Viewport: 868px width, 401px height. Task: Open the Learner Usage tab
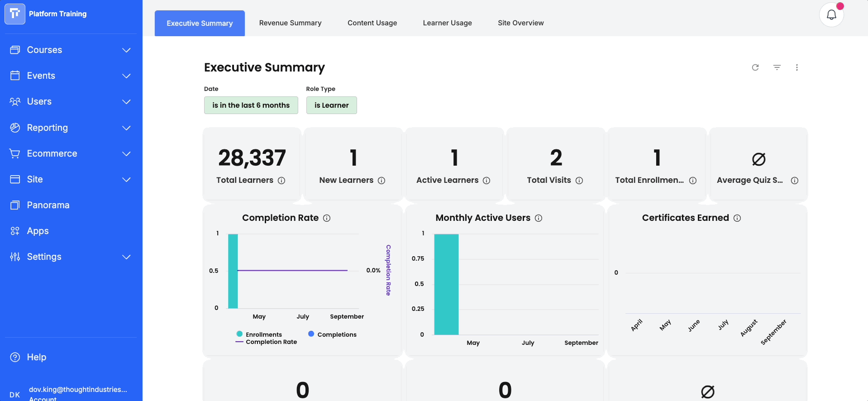tap(447, 23)
